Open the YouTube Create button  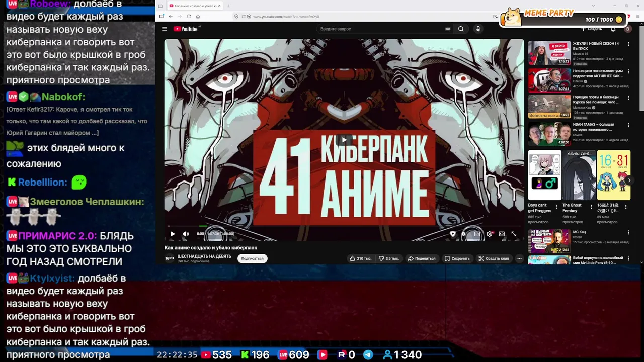tap(591, 29)
